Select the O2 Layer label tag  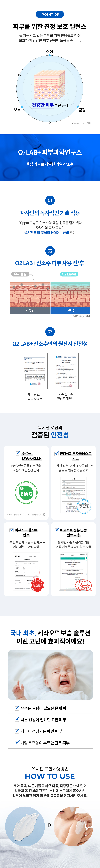(69, 274)
